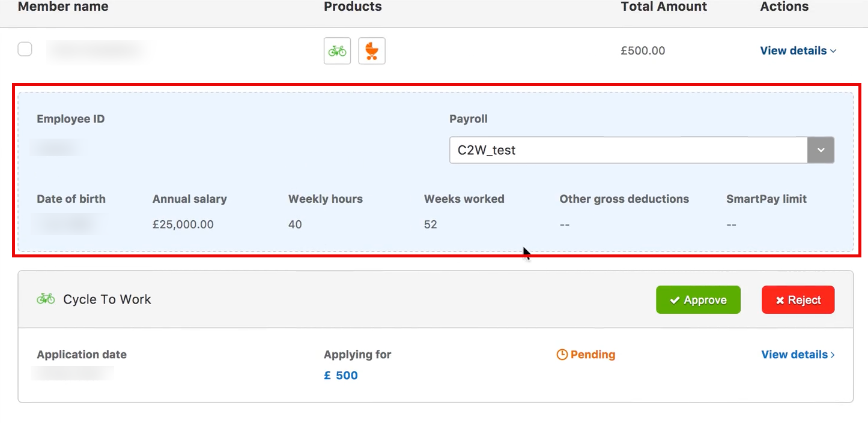This screenshot has height=423, width=868.
Task: Click the Pending status label
Action: coord(593,355)
